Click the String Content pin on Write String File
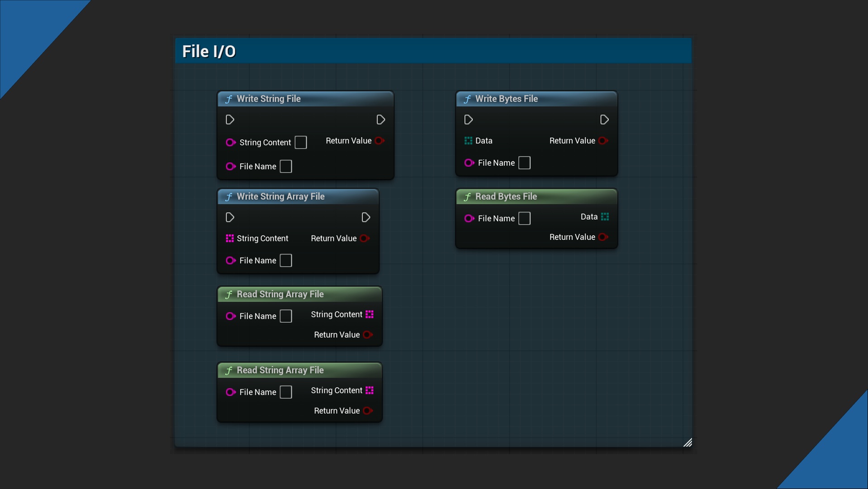 (x=231, y=142)
